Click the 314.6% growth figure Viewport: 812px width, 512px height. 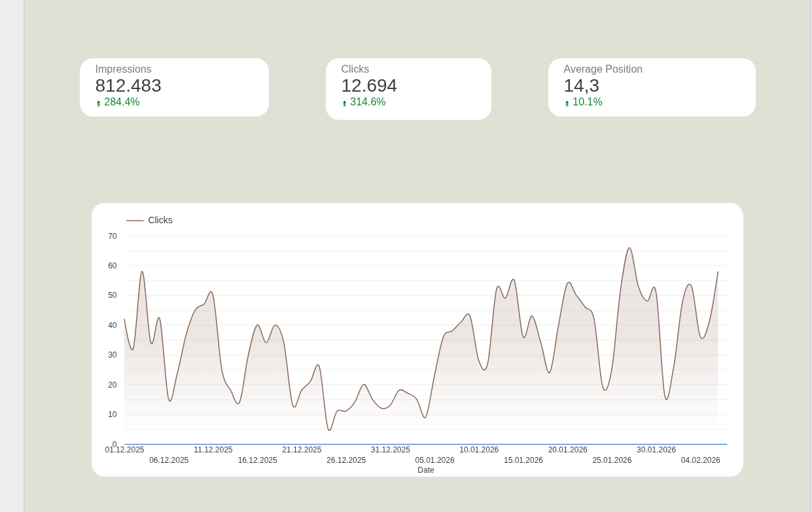368,102
